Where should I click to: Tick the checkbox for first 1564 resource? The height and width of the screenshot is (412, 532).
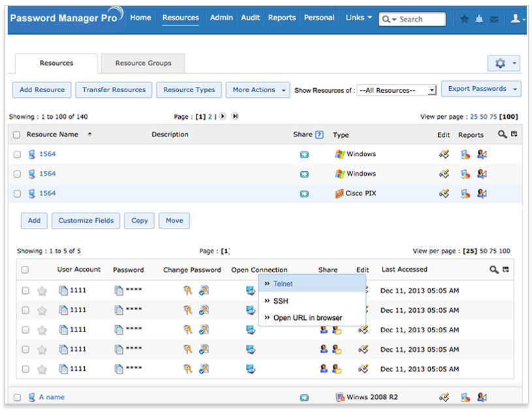(x=17, y=155)
